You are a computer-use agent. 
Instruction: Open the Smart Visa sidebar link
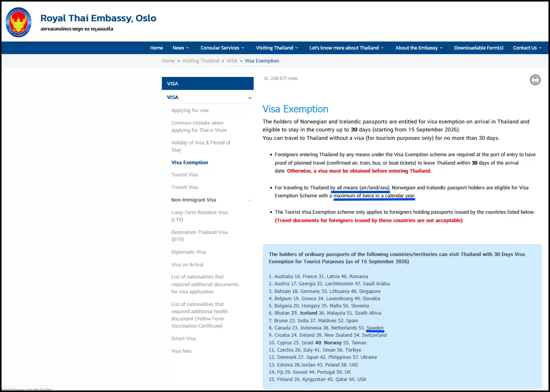coord(184,339)
